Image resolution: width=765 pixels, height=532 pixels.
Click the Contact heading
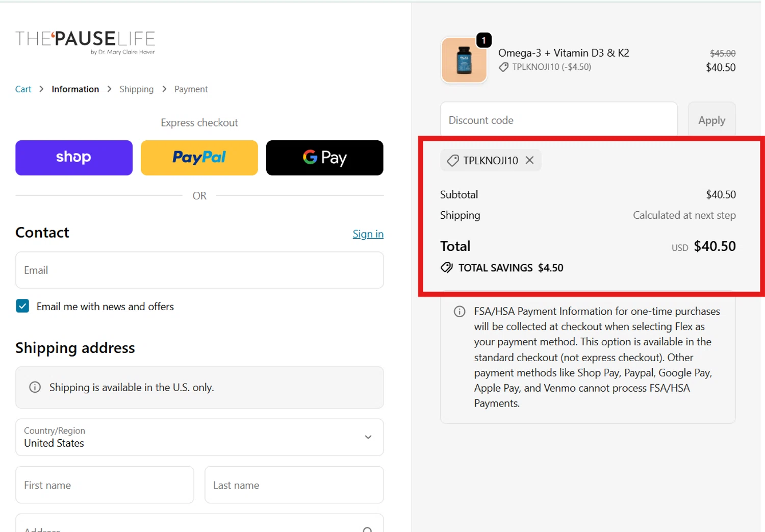42,233
